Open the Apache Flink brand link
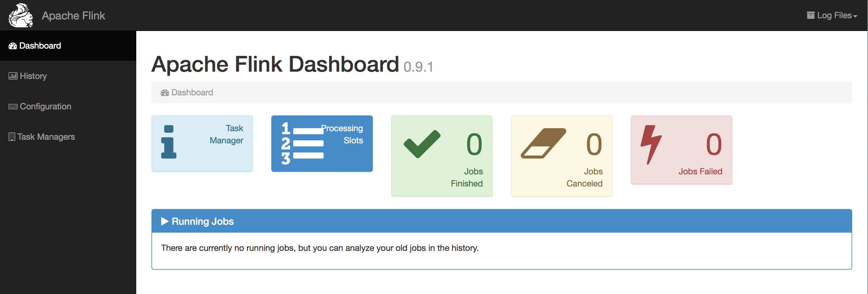 pos(73,15)
